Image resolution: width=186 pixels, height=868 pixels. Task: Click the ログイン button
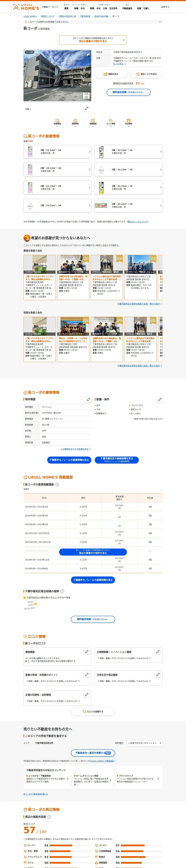click(x=165, y=7)
